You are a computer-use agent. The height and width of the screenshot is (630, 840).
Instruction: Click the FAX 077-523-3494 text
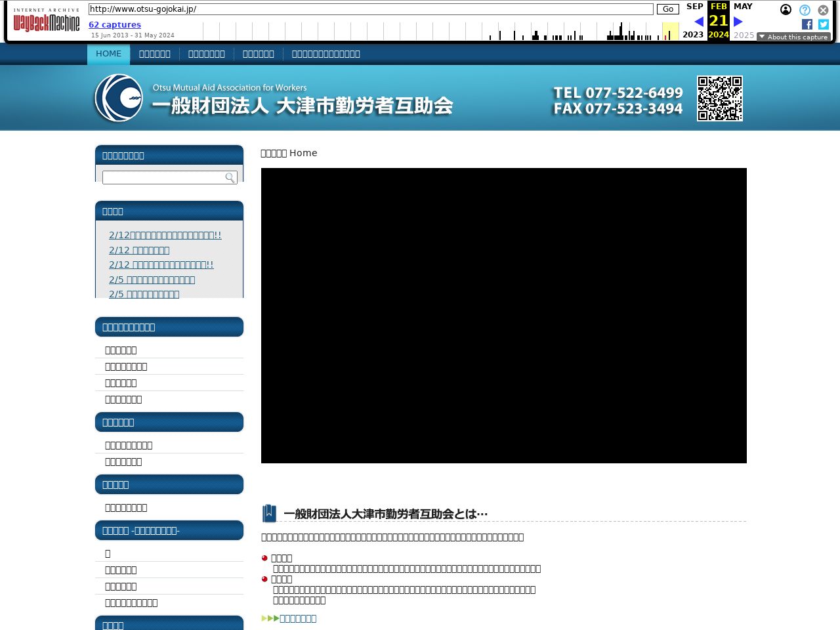click(x=618, y=109)
